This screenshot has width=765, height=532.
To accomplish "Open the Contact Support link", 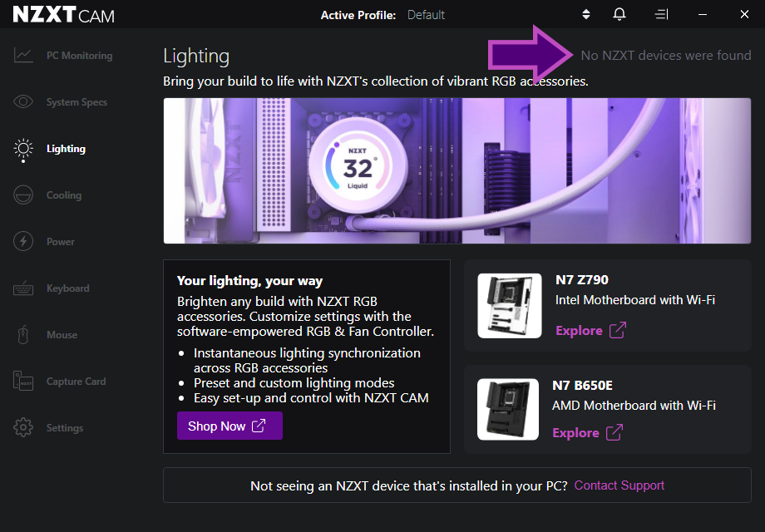I will coord(619,485).
